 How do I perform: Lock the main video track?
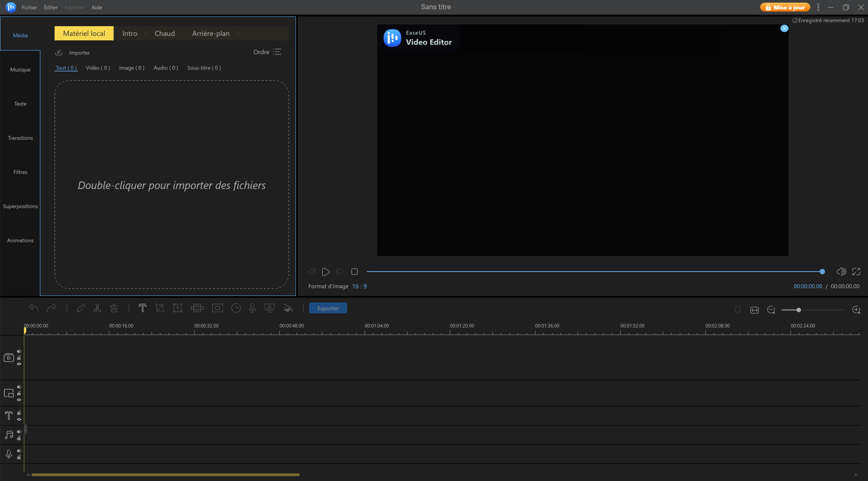pos(19,358)
